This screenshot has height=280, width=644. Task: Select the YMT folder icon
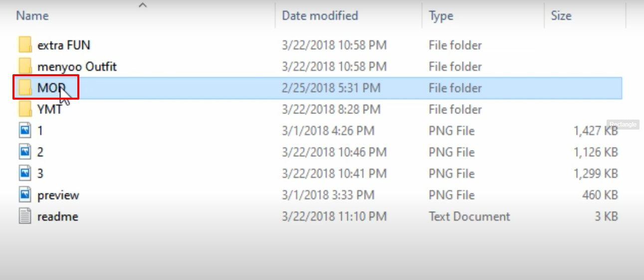25,109
